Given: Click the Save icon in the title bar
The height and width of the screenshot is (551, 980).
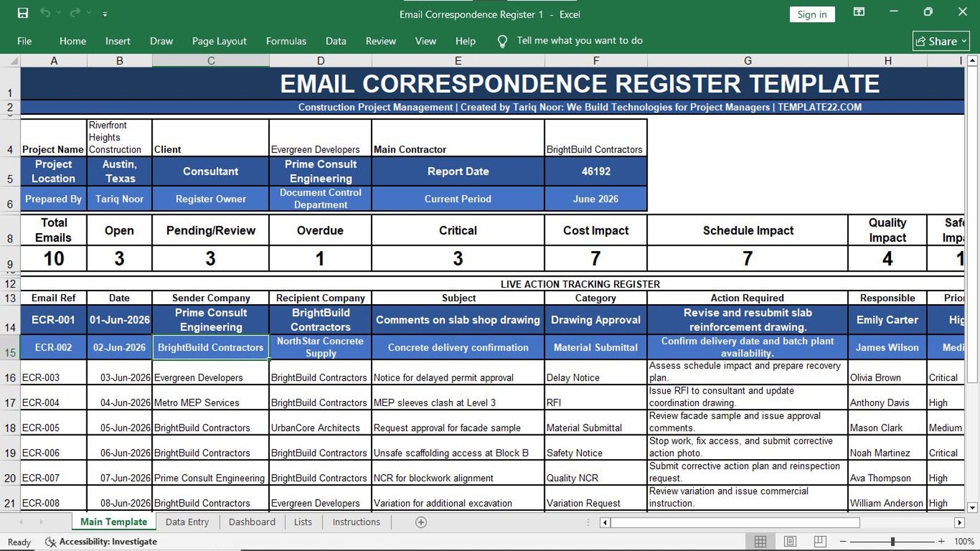Looking at the screenshot, I should (23, 13).
